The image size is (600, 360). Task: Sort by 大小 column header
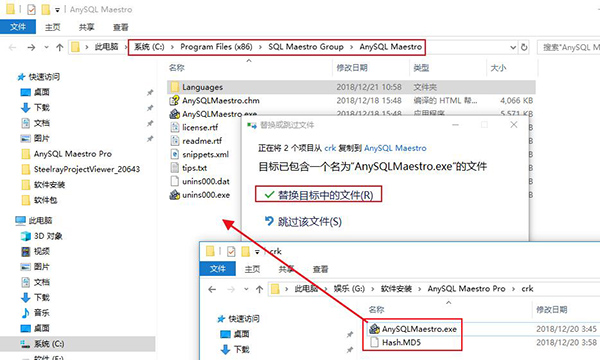498,68
